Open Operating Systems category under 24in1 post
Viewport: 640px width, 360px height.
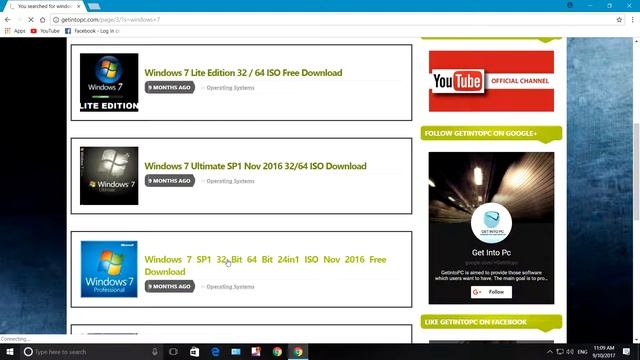230,287
